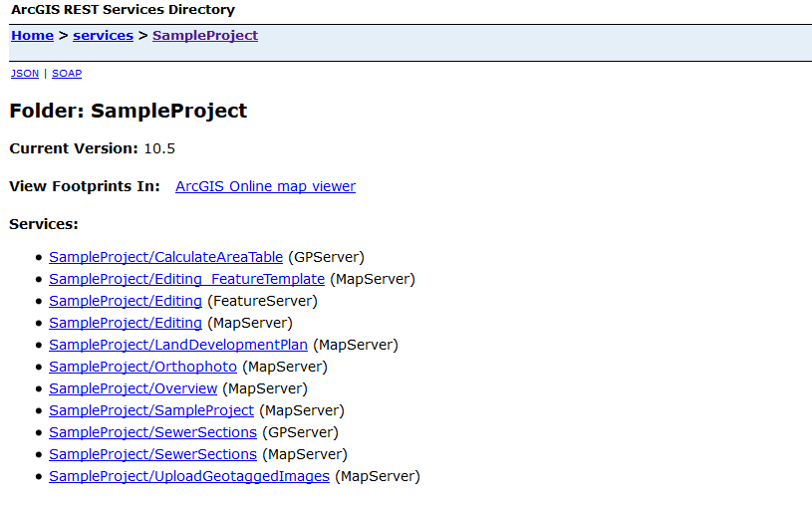The image size is (812, 508).
Task: Go to the Home breadcrumb link
Action: click(32, 36)
